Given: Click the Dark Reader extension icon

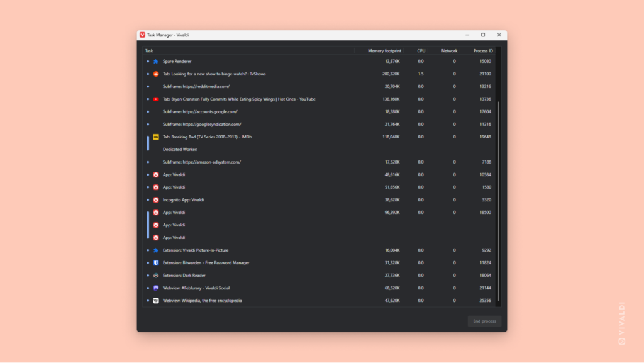Looking at the screenshot, I should (156, 276).
